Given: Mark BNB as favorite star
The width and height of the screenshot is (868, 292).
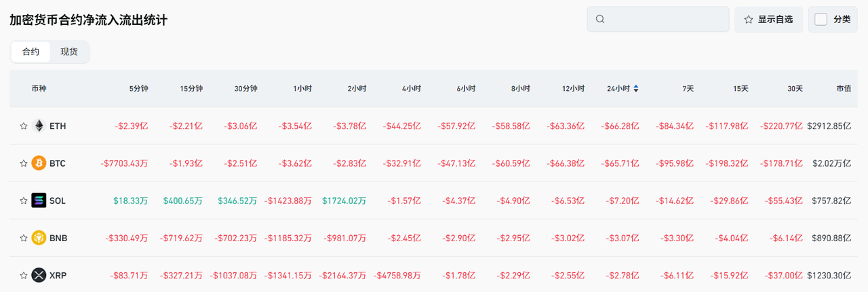Looking at the screenshot, I should [23, 238].
